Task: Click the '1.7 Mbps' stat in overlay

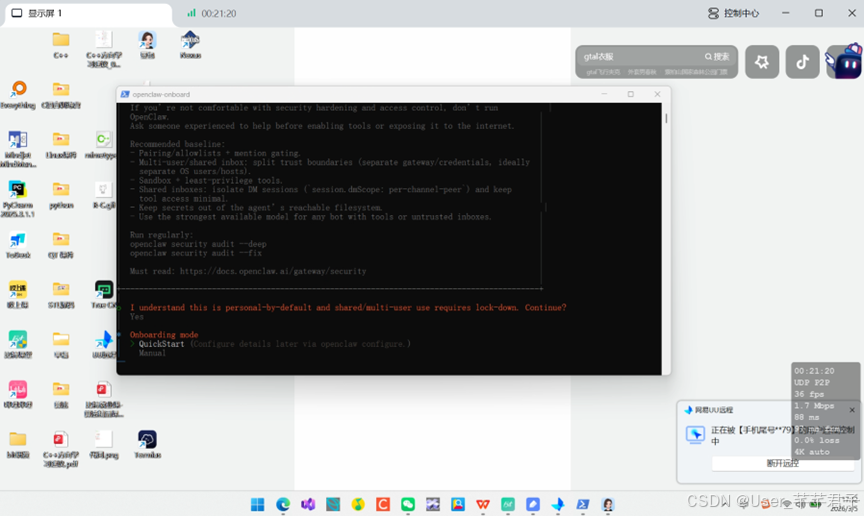Action: 814,406
